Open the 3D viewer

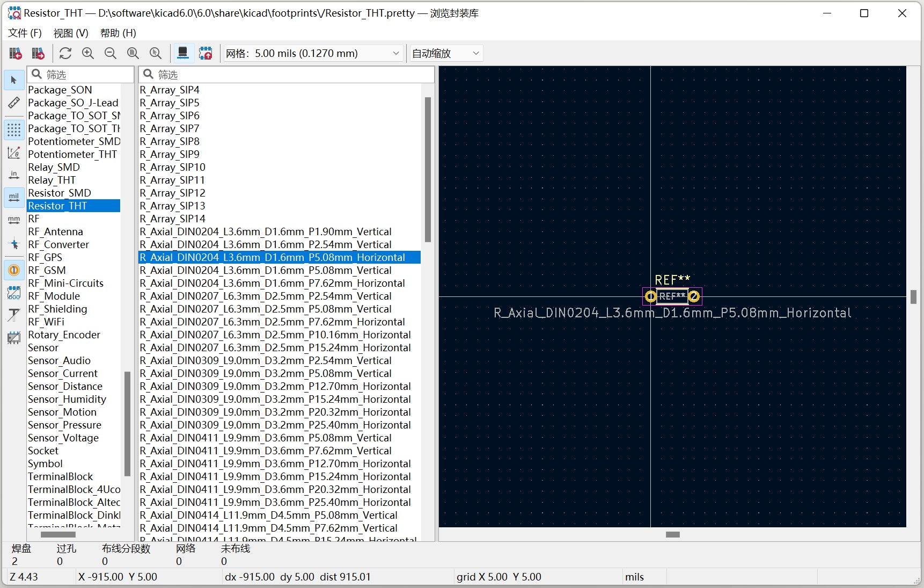[183, 53]
